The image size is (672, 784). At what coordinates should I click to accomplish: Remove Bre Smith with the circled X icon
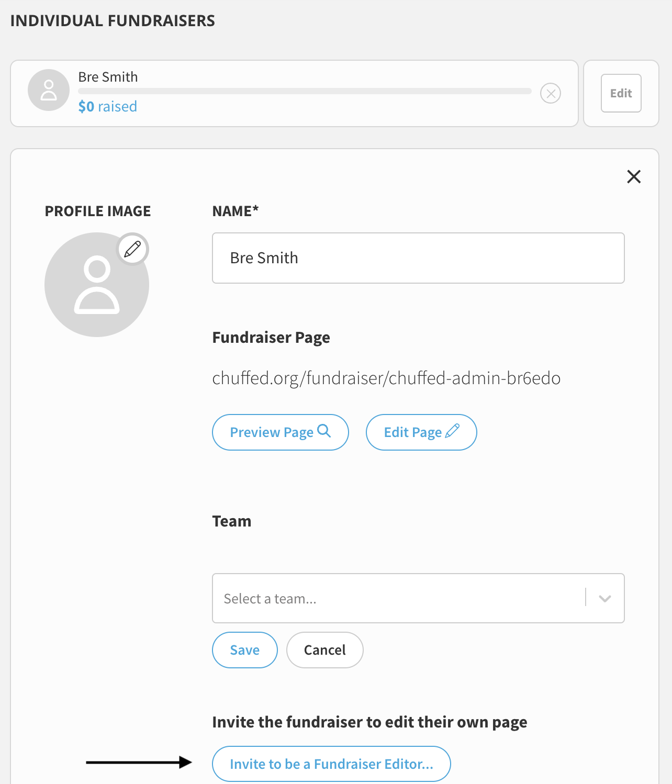click(551, 94)
